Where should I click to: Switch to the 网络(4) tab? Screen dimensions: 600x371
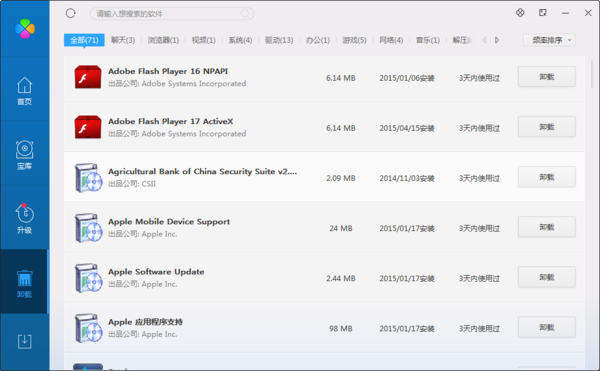(x=391, y=40)
